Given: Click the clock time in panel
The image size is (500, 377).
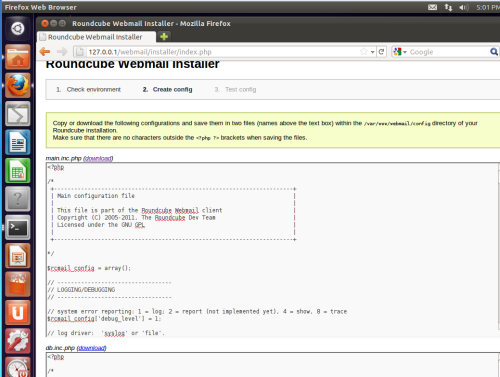Looking at the screenshot, I should [x=488, y=7].
